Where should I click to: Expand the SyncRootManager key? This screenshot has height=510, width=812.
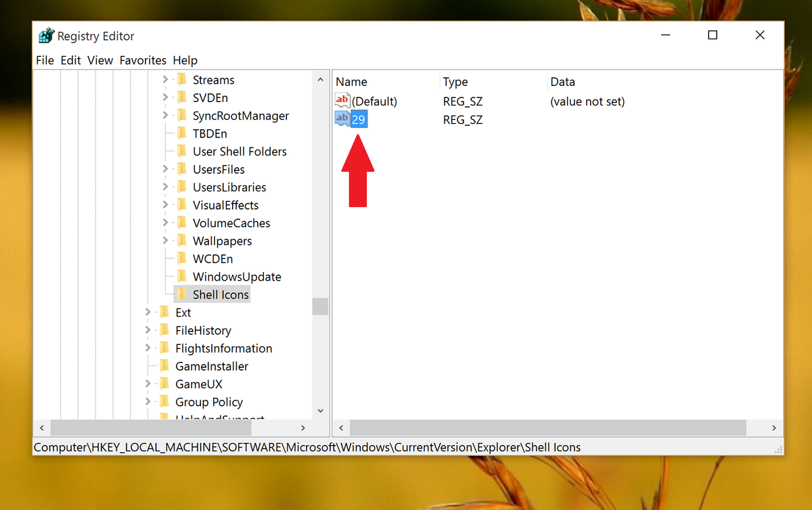coord(165,116)
